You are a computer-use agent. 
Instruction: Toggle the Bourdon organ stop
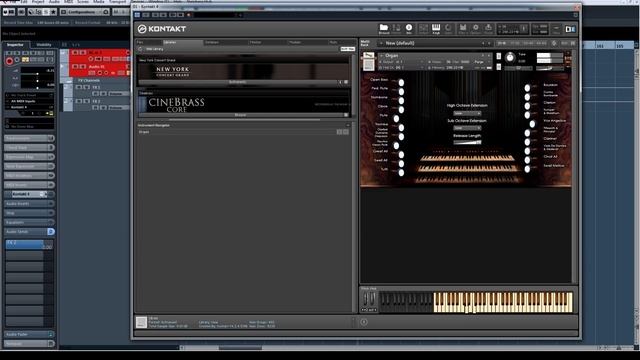[x=527, y=88]
